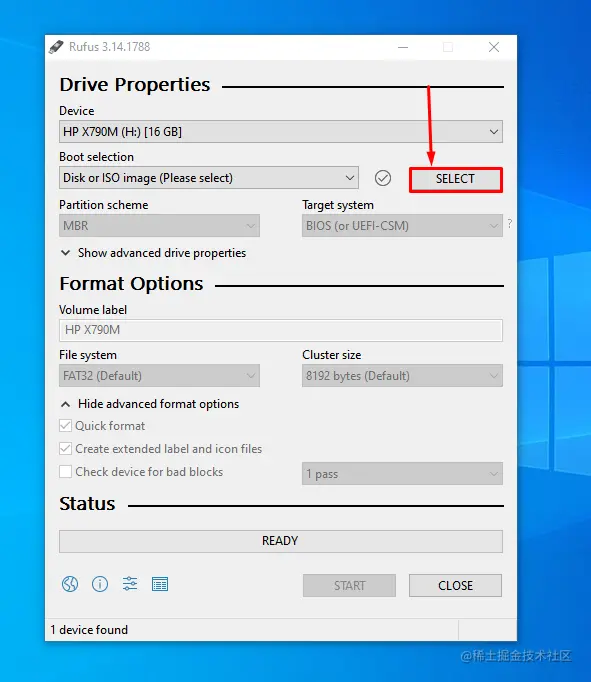This screenshot has width=591, height=682.
Task: Click the Volume label input field
Action: click(x=281, y=330)
